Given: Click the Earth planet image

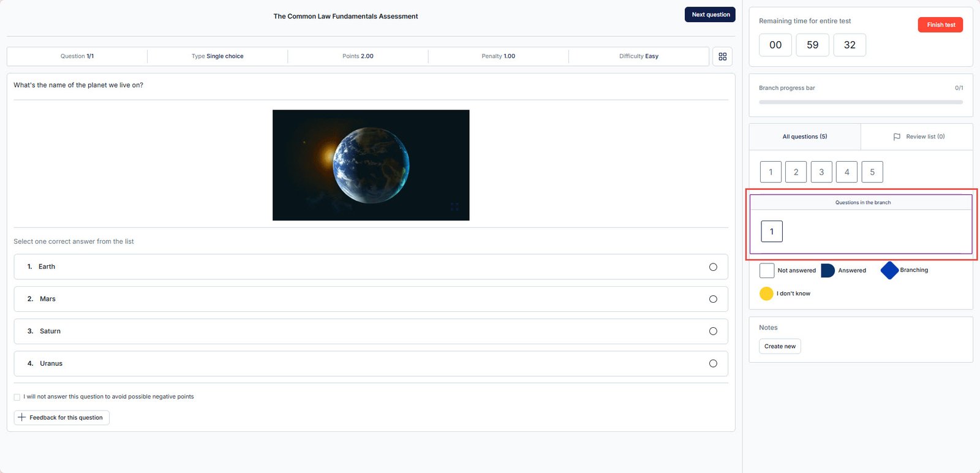Looking at the screenshot, I should (x=371, y=165).
